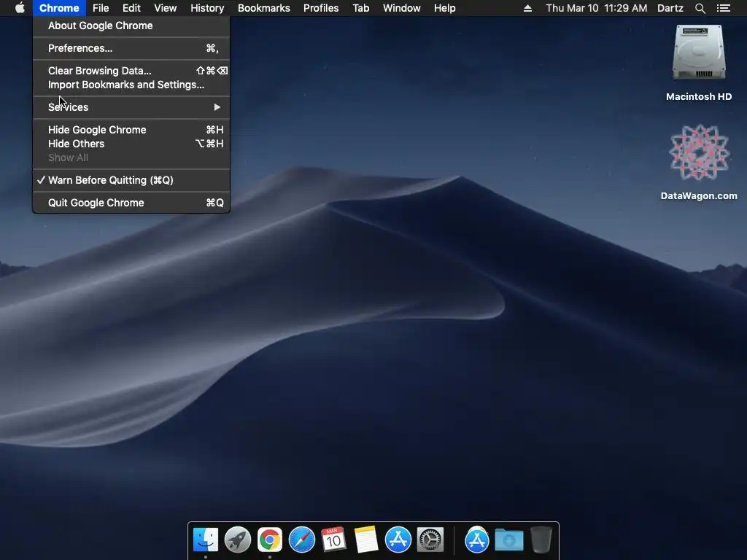Toggle Warn Before Quitting option
This screenshot has height=560, width=747.
(131, 180)
